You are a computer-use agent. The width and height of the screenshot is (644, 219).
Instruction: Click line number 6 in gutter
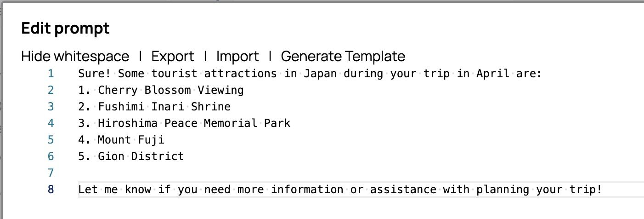(x=51, y=156)
